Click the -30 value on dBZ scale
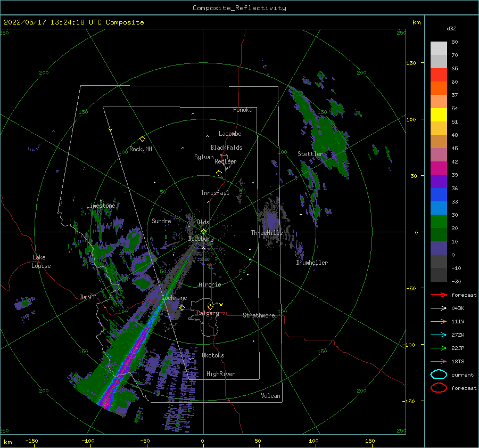479x448 pixels. (x=456, y=281)
